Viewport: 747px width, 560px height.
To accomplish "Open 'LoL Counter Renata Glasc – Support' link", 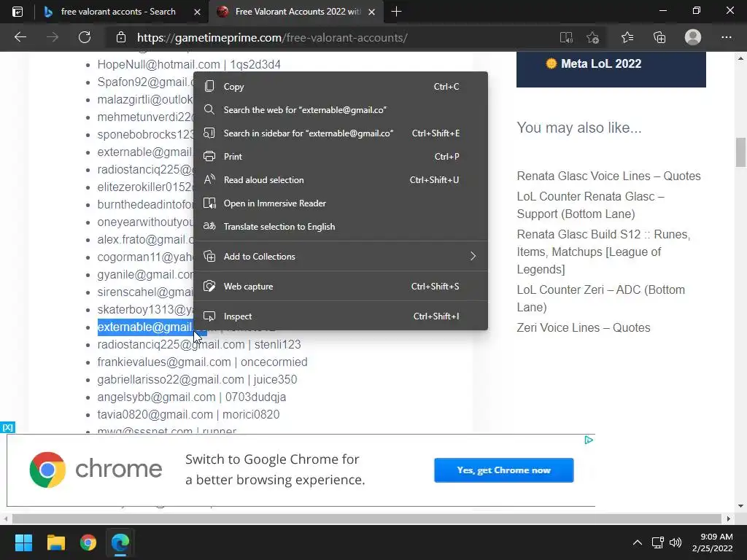I will pyautogui.click(x=591, y=205).
